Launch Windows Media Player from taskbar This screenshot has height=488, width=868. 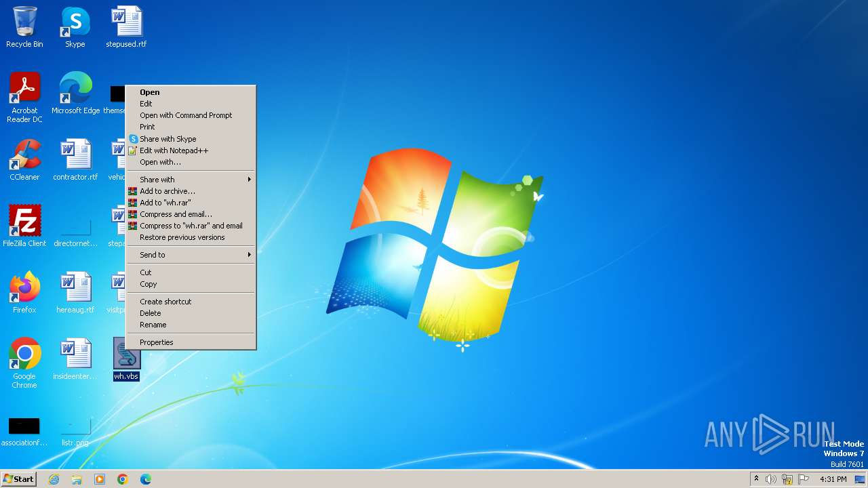pyautogui.click(x=100, y=479)
